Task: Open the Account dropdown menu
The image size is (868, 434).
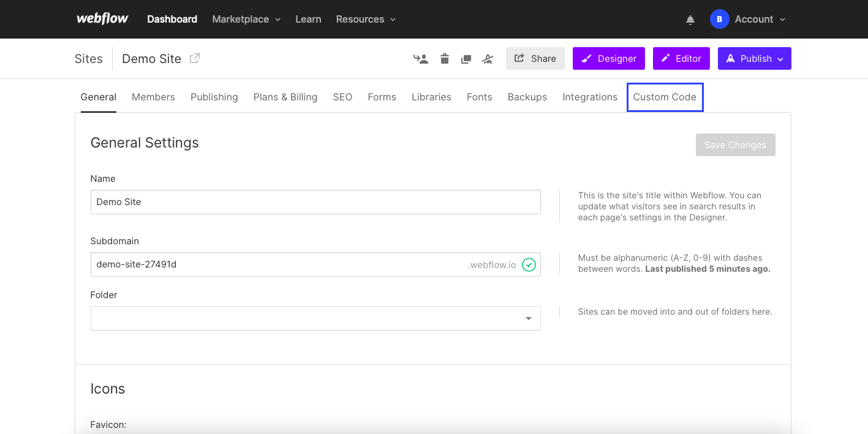Action: (760, 19)
